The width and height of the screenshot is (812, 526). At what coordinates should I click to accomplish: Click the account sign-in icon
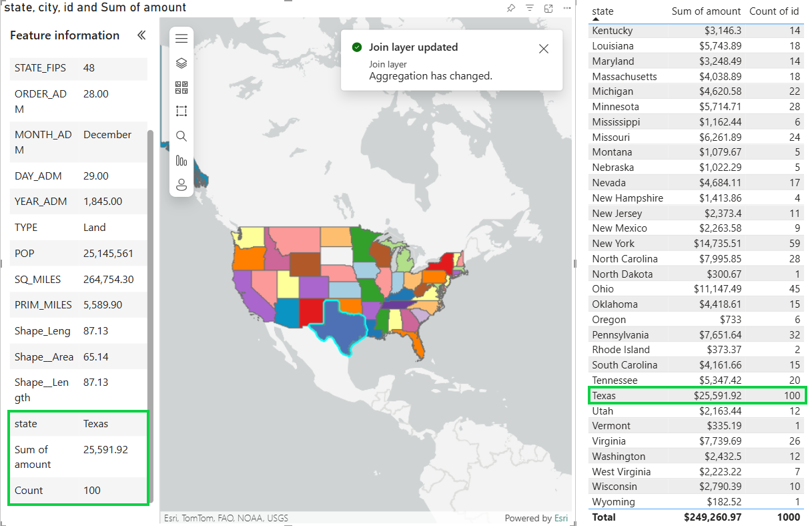181,185
